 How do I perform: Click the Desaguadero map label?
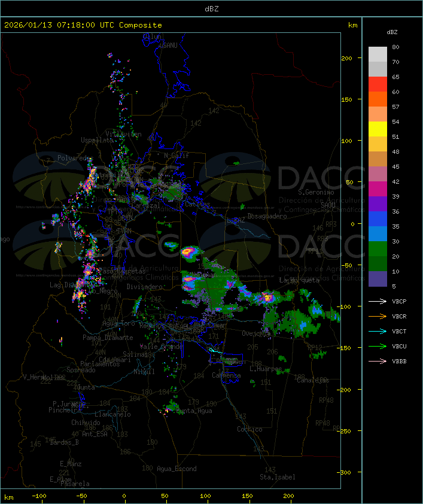(267, 216)
